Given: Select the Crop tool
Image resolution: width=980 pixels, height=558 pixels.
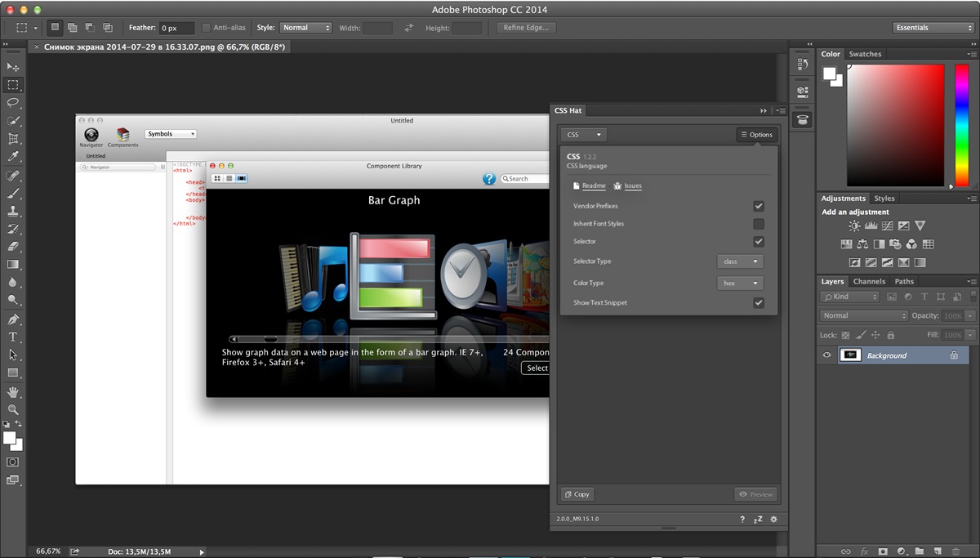Looking at the screenshot, I should pos(13,139).
